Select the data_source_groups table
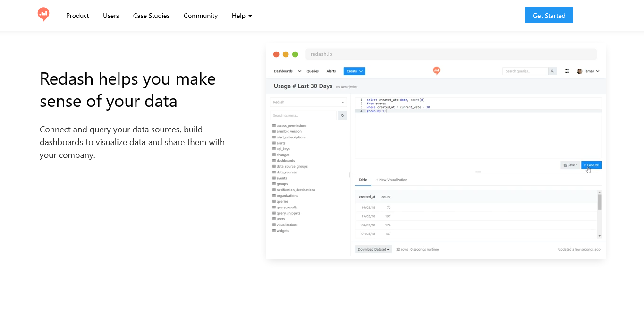Screen dimensions: 644x311 292,166
